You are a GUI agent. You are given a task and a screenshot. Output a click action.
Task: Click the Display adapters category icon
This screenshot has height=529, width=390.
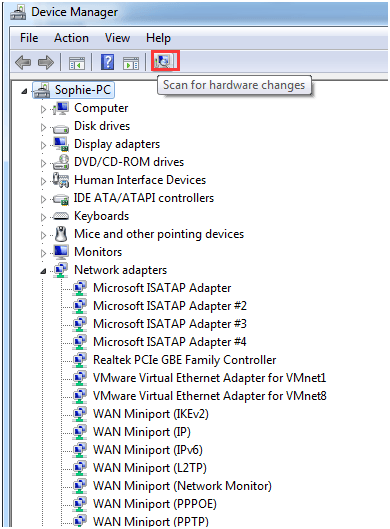(x=61, y=144)
